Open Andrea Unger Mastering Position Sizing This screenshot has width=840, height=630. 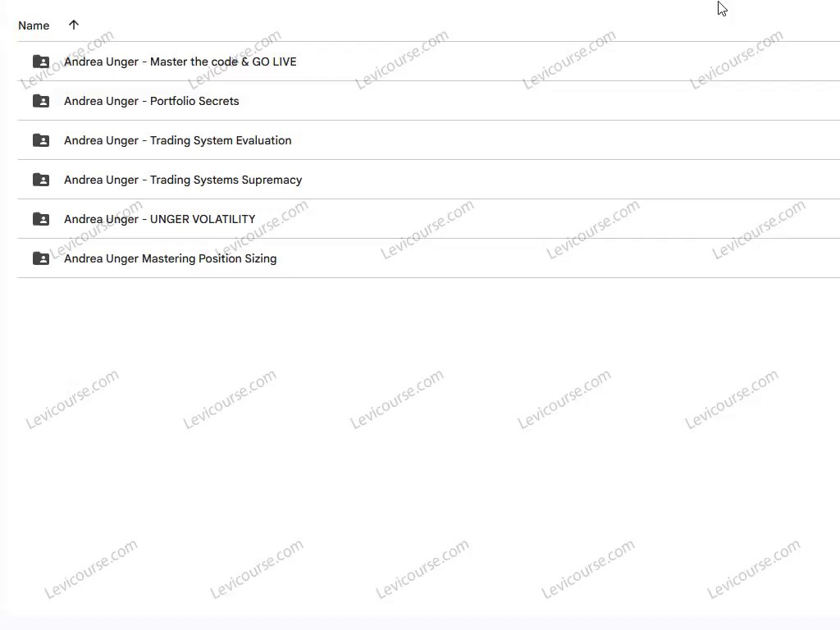(x=171, y=258)
